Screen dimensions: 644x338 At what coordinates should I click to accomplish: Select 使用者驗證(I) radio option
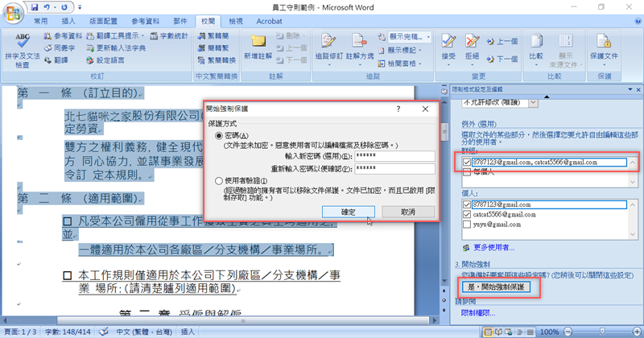(219, 181)
